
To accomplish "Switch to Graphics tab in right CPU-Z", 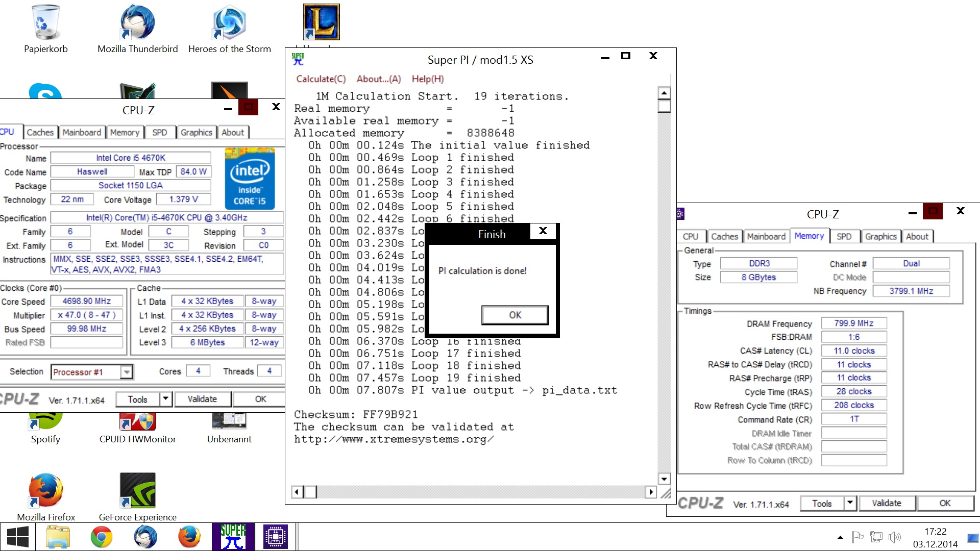I will click(x=881, y=237).
